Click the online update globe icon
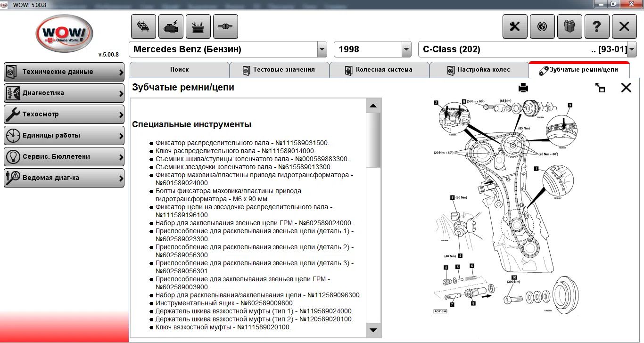This screenshot has width=644, height=343. coord(542,26)
